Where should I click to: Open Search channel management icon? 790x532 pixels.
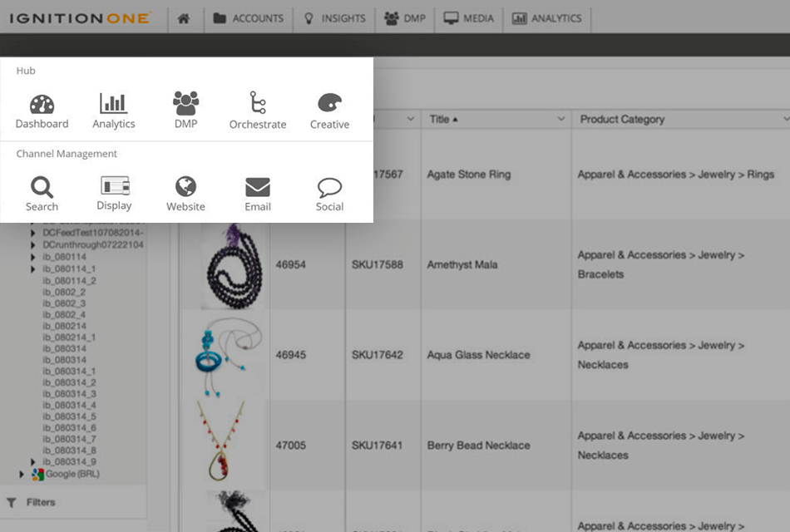tap(42, 195)
